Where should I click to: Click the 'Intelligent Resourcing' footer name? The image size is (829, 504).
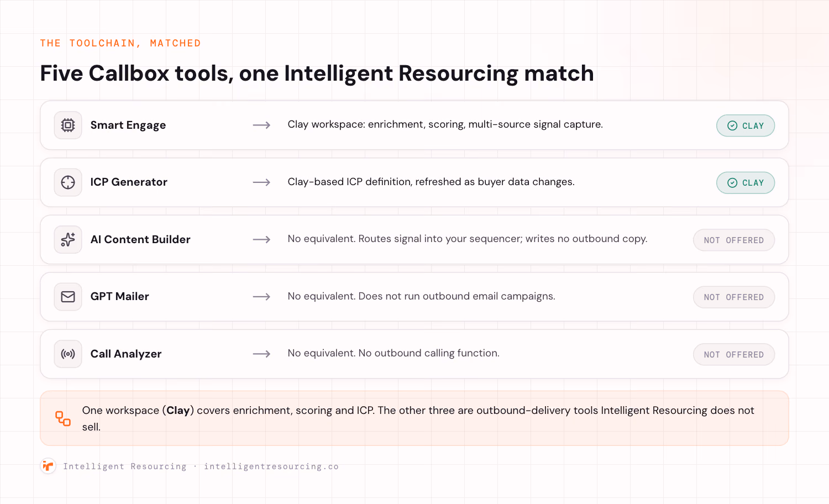coord(125,466)
